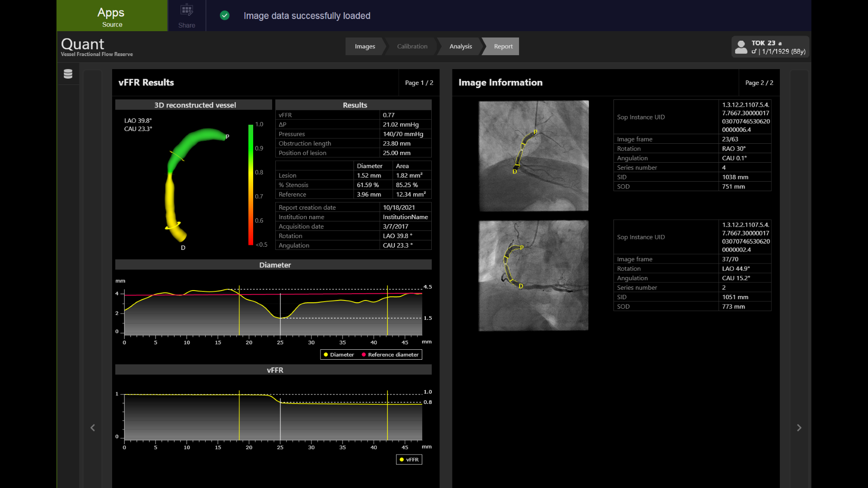
Task: Toggle the vFFR curve legend marker
Action: pyautogui.click(x=402, y=459)
